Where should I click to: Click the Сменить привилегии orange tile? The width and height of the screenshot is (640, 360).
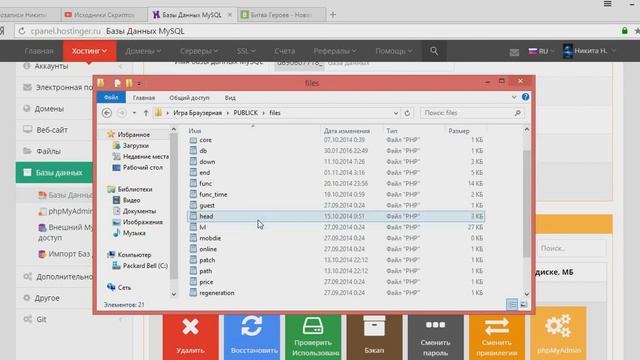click(x=497, y=337)
